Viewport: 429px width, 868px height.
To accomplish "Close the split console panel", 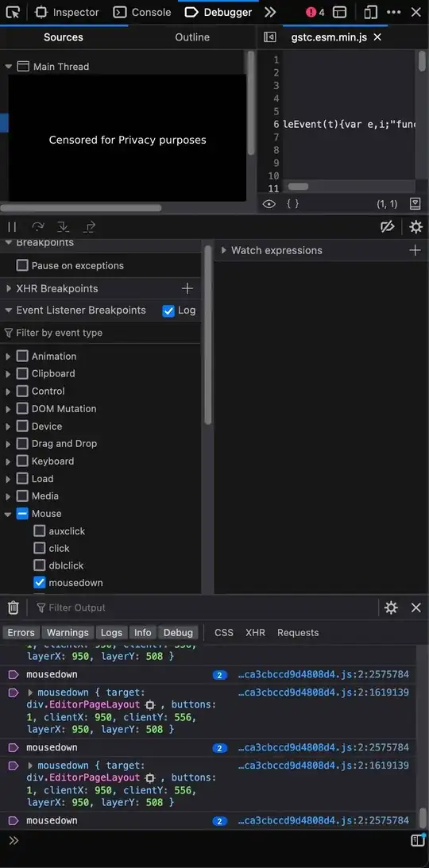I will click(416, 608).
